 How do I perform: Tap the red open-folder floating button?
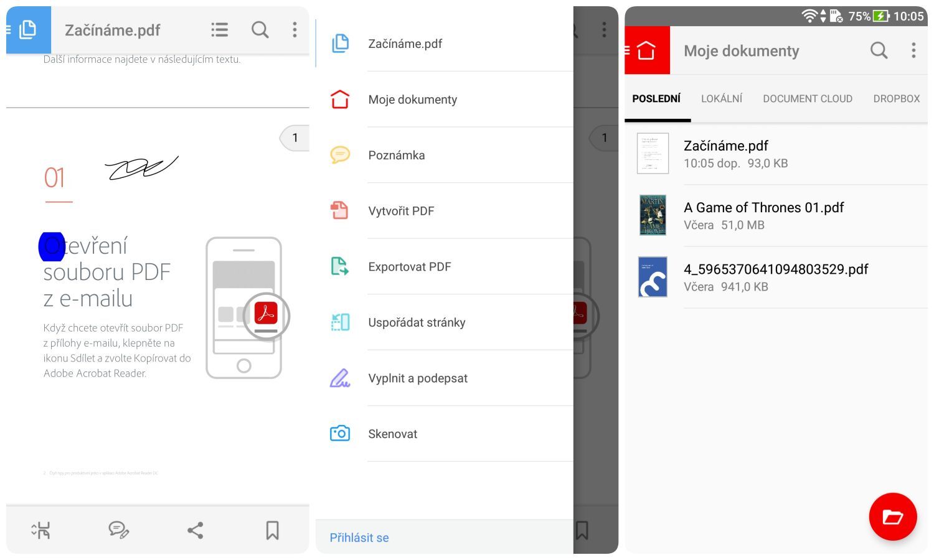(892, 516)
